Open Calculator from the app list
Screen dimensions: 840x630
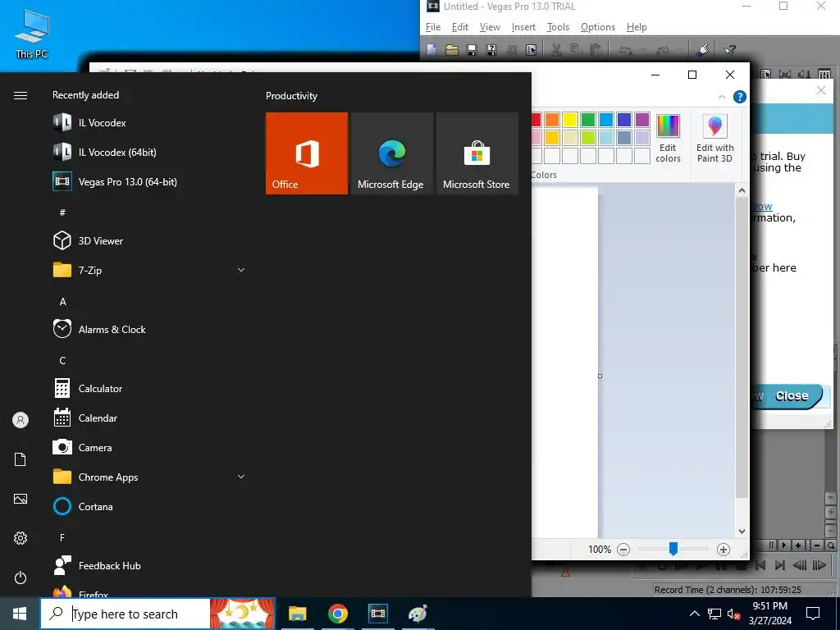point(149,388)
